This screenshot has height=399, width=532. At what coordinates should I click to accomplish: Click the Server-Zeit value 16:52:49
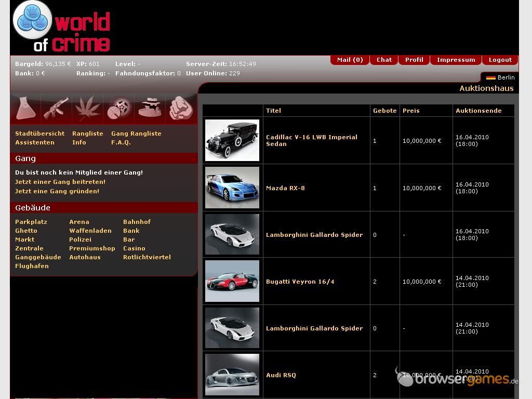tap(242, 64)
